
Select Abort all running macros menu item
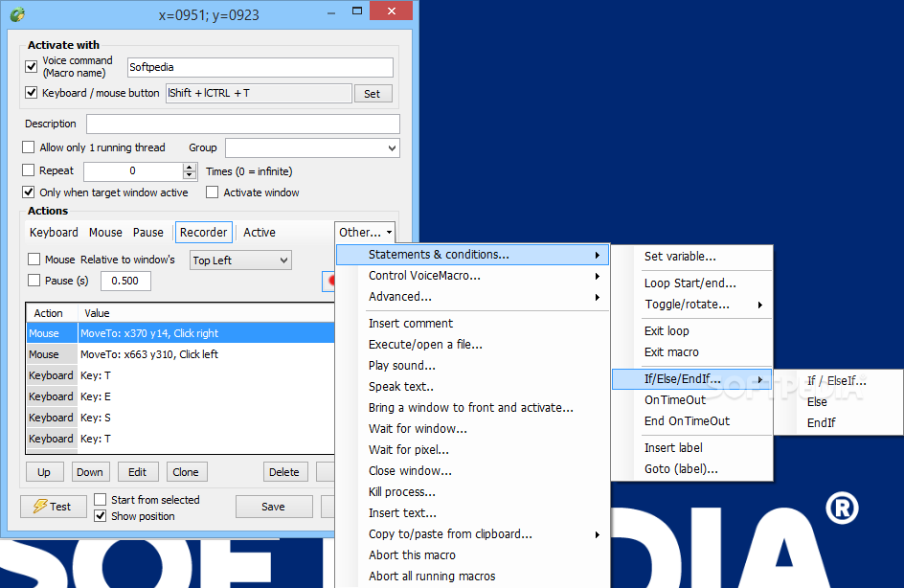472,577
